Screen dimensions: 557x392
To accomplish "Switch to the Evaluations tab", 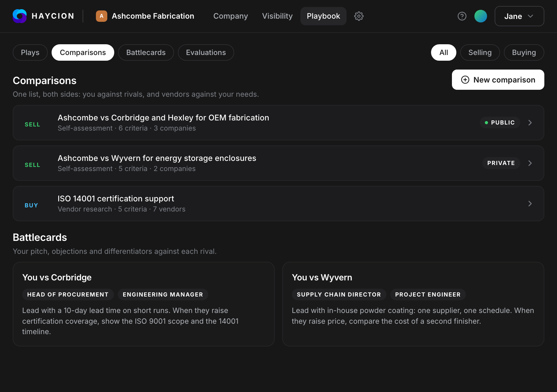I will (206, 52).
